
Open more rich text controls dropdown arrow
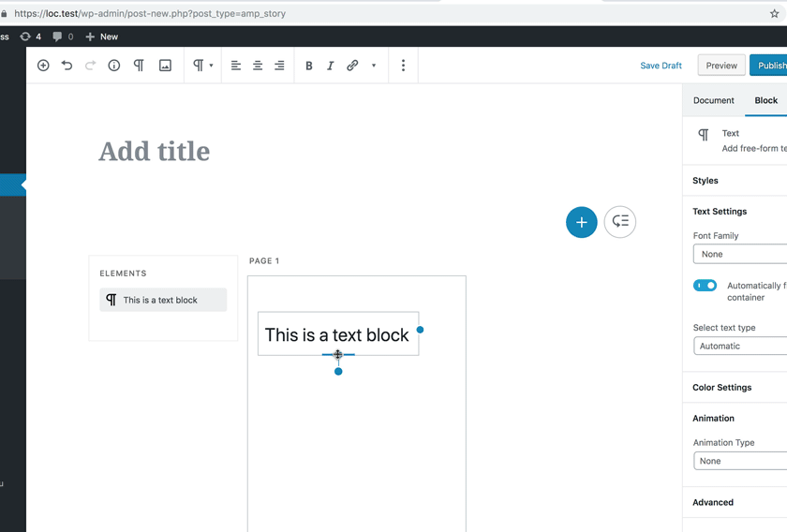374,66
